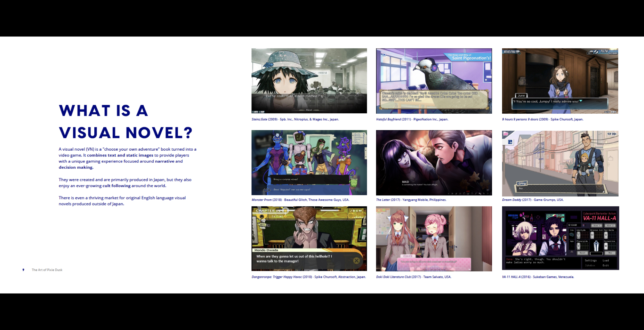Screen dimensions: 644x330
Task: Click the 'ADV' indicator in the 9 doors screenshot
Action: pos(604,51)
